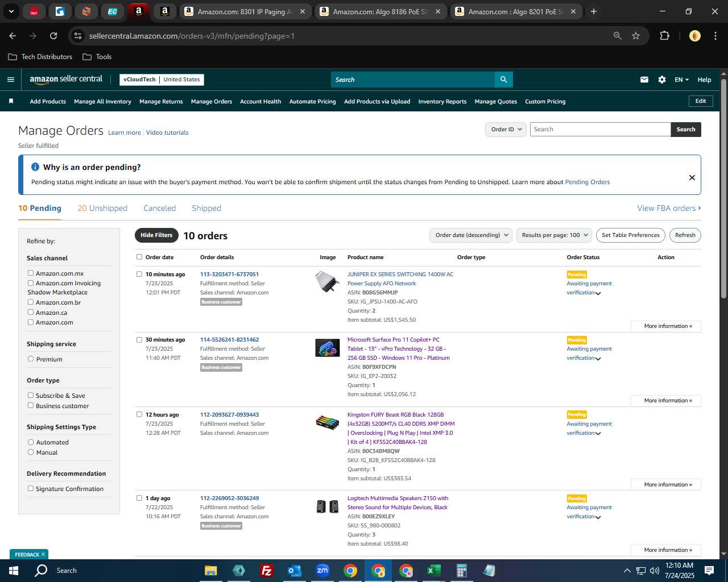Check the Subscribe & Save order type
728x582 pixels.
pos(31,396)
